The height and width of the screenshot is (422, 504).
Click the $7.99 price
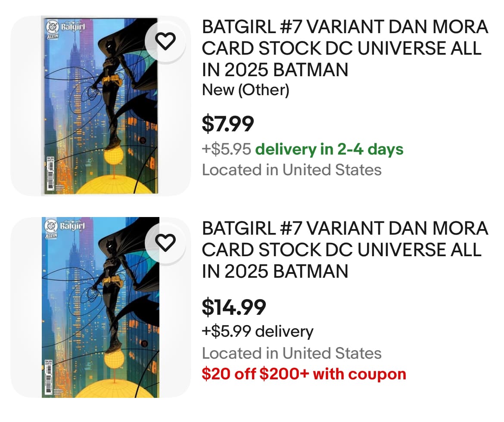coord(228,124)
